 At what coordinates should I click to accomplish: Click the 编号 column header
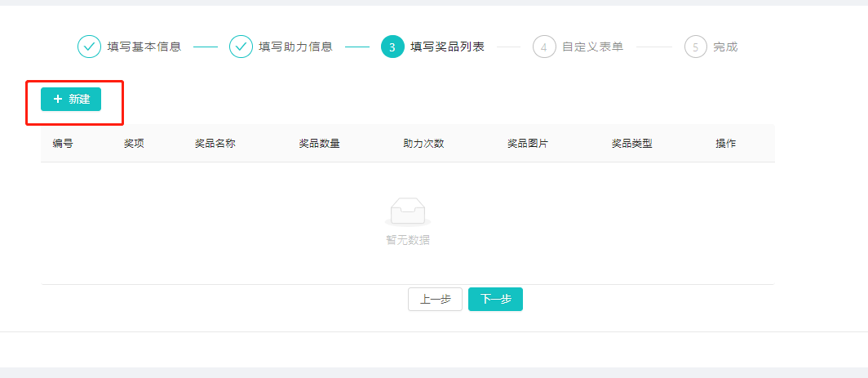[63, 144]
